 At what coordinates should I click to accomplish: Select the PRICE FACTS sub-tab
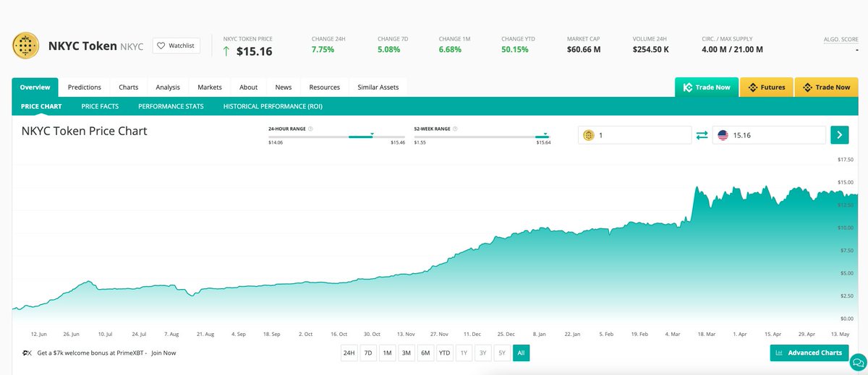[x=100, y=106]
